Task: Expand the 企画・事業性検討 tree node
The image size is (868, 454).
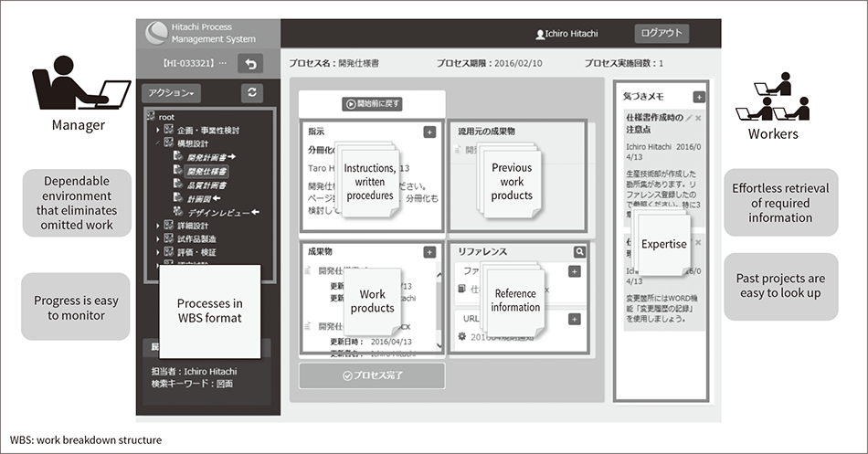Action: click(157, 131)
